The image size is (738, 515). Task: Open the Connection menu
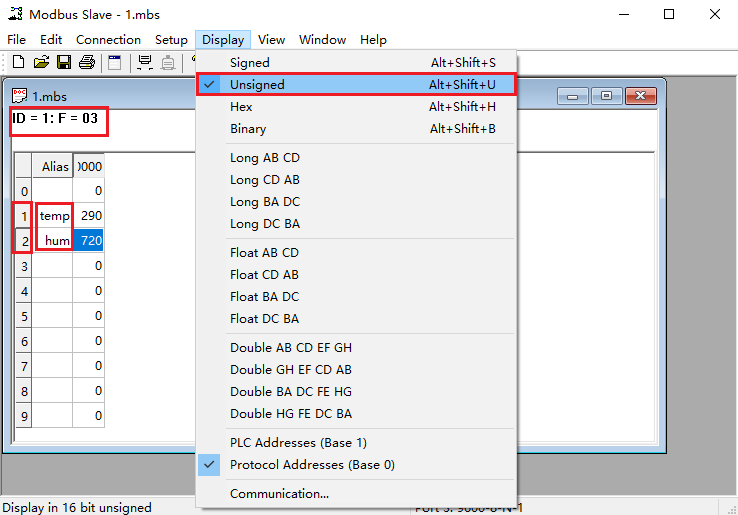(x=108, y=40)
